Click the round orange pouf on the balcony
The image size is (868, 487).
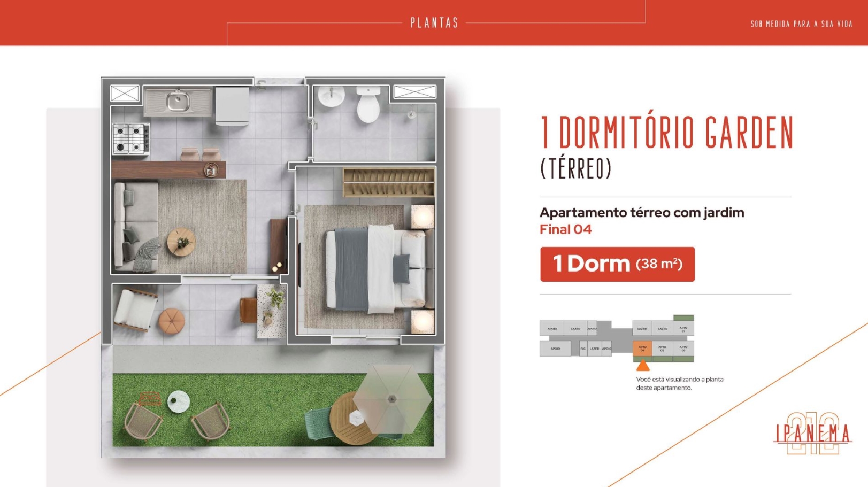point(172,321)
